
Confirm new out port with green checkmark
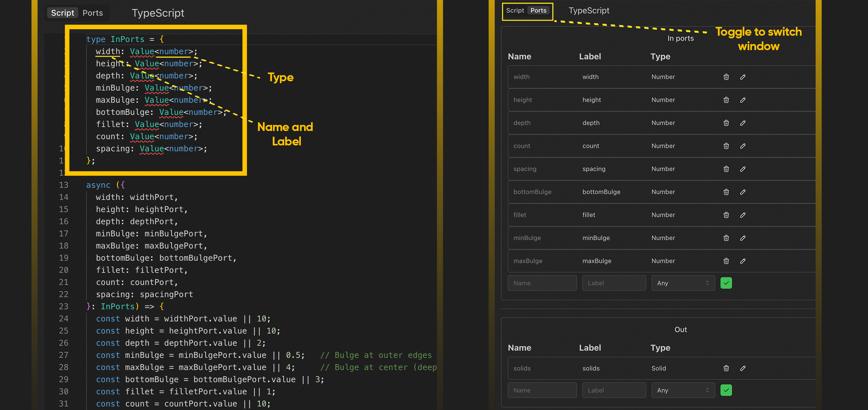coord(726,390)
